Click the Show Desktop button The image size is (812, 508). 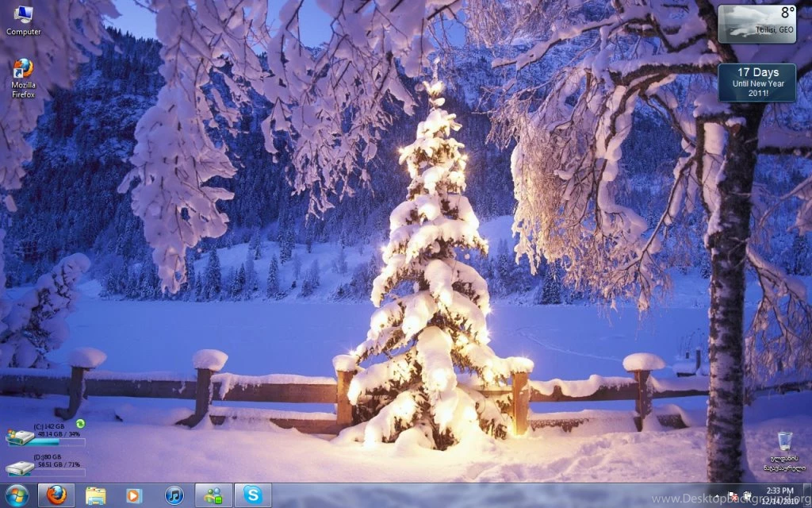[808, 495]
